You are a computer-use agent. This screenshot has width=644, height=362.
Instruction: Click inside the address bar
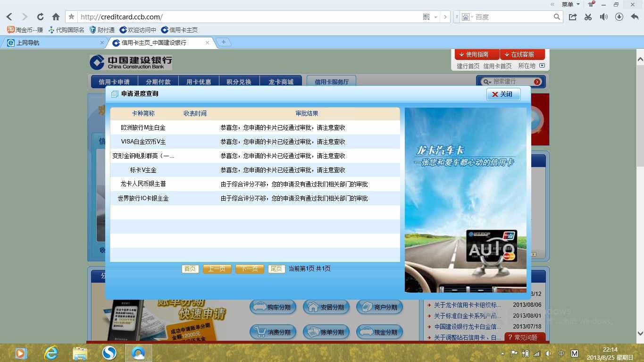coord(236,17)
